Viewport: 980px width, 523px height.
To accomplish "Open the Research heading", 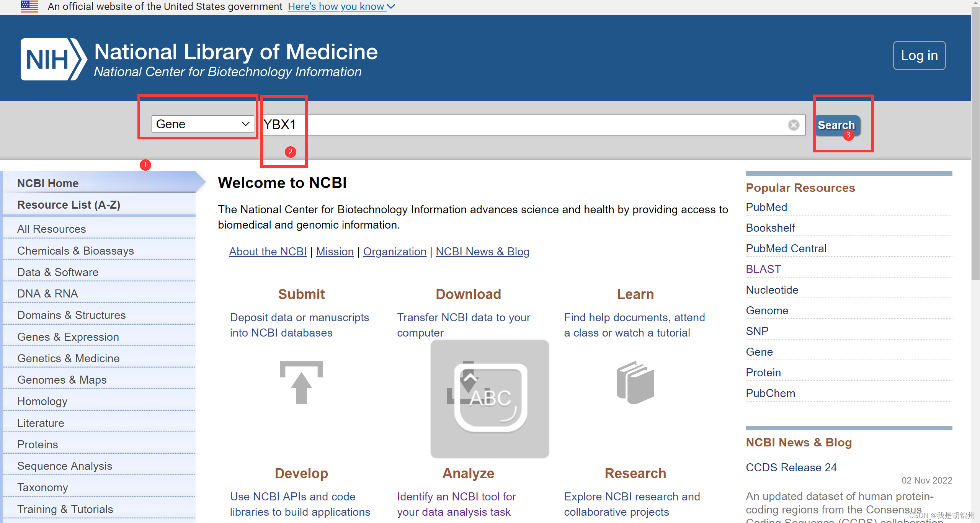I will click(635, 473).
